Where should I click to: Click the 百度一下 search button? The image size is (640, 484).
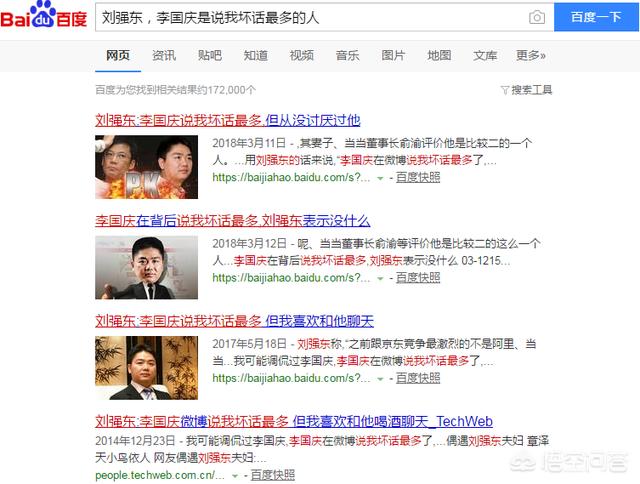[596, 17]
